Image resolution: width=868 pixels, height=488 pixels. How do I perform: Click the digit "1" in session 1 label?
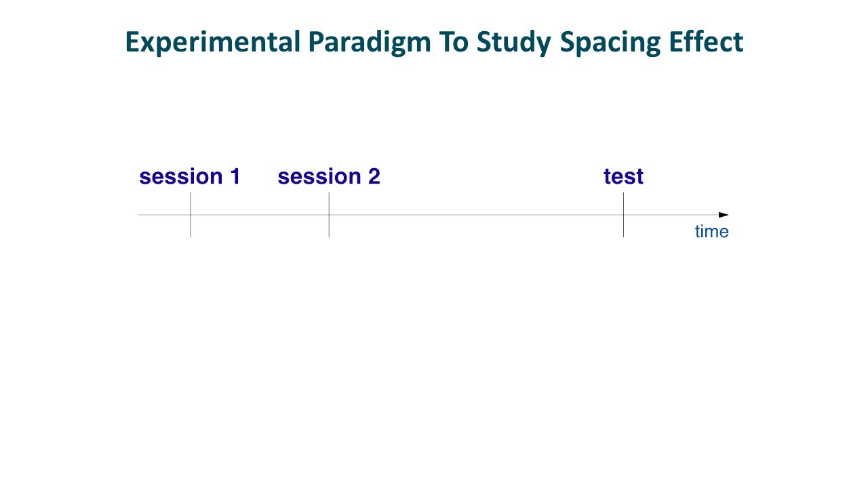pyautogui.click(x=235, y=176)
